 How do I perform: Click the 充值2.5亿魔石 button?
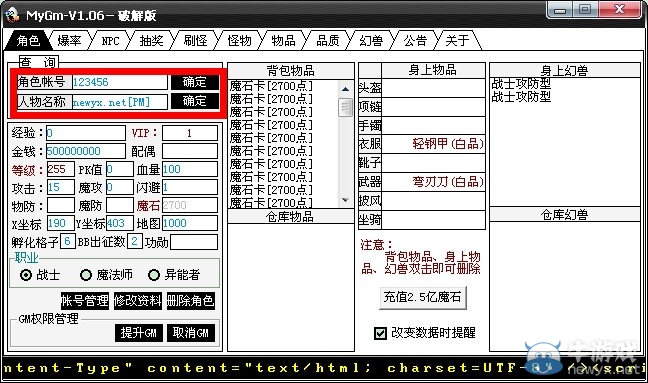coord(422,297)
